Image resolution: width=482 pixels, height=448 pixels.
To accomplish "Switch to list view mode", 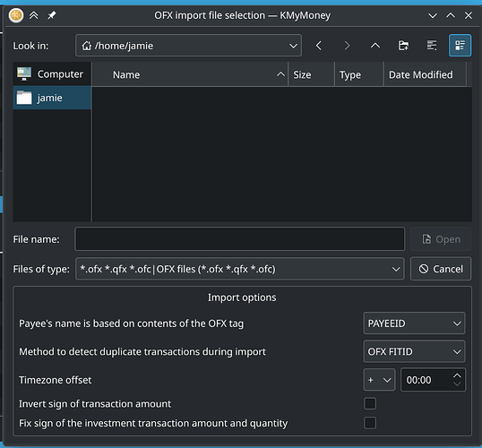I will (432, 46).
